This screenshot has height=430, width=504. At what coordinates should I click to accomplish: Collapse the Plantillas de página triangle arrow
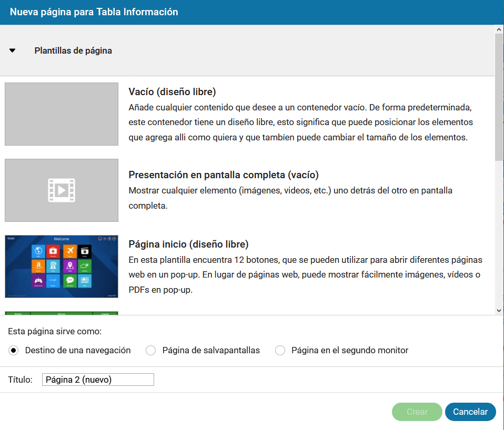[x=13, y=51]
